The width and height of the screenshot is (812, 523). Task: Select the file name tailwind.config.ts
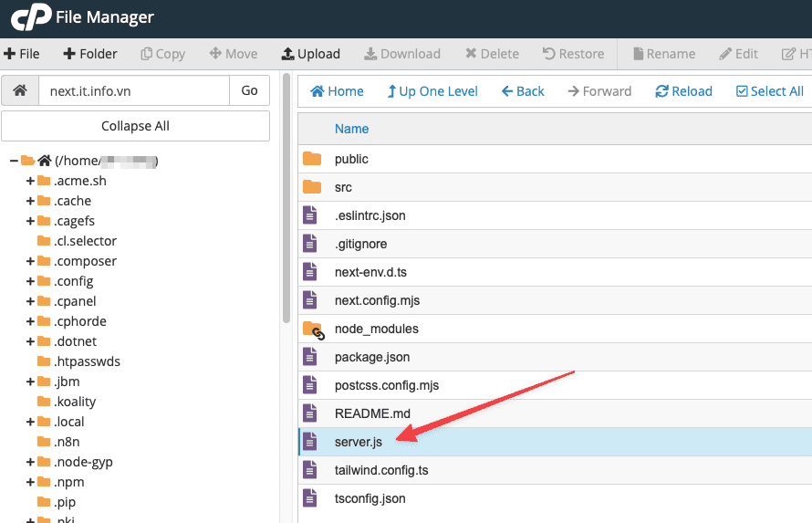[381, 470]
